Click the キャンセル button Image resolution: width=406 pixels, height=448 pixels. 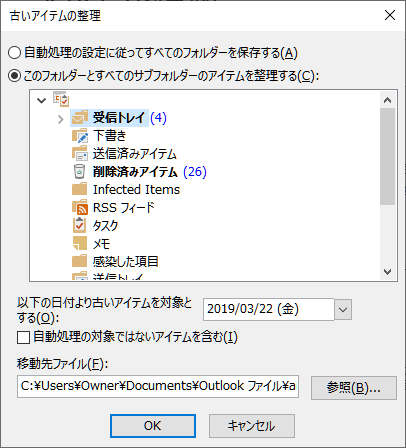coord(252,426)
